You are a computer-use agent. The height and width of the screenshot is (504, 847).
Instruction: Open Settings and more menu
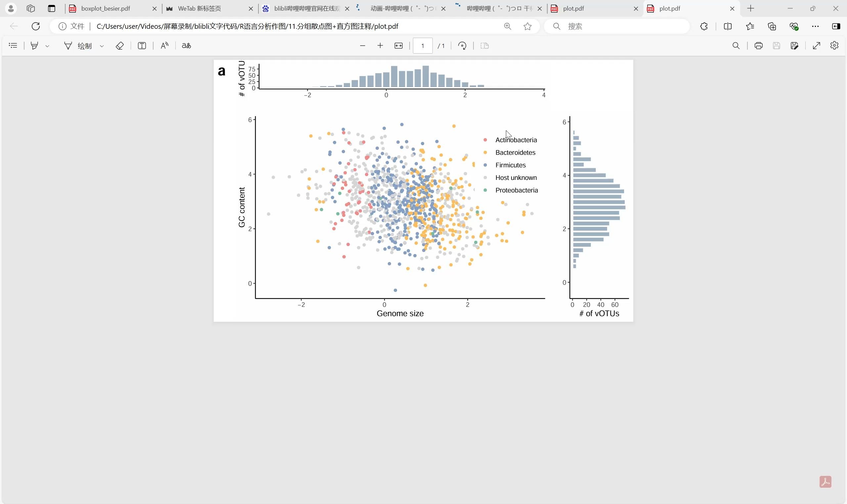click(816, 26)
